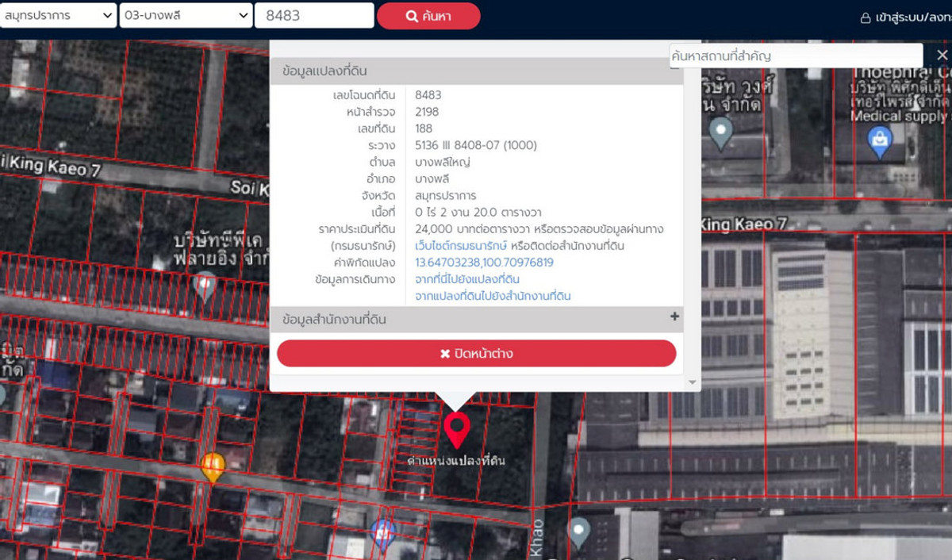The height and width of the screenshot is (560, 952).
Task: Click the gray marker below บริษัทพีพีเค label
Action: tap(205, 285)
